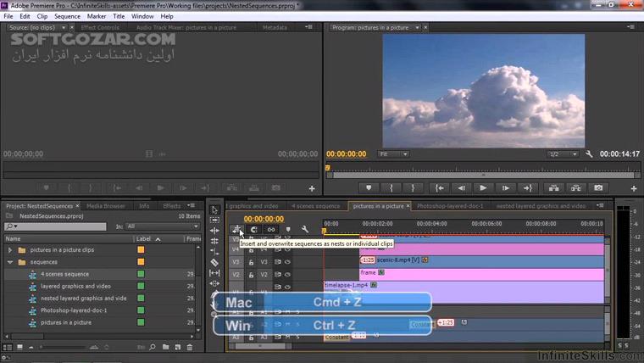Play sequence in Program monitor

[483, 188]
